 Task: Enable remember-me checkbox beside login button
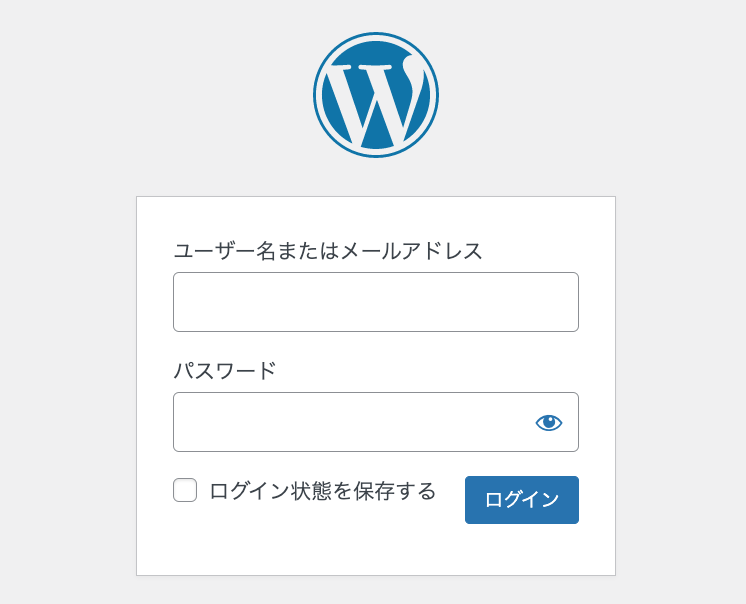(x=185, y=490)
